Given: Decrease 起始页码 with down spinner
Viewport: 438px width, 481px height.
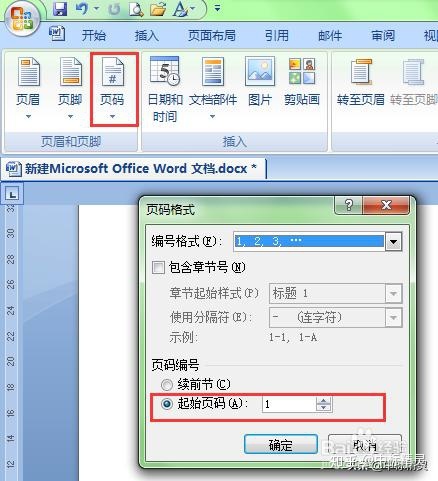Looking at the screenshot, I should (323, 408).
